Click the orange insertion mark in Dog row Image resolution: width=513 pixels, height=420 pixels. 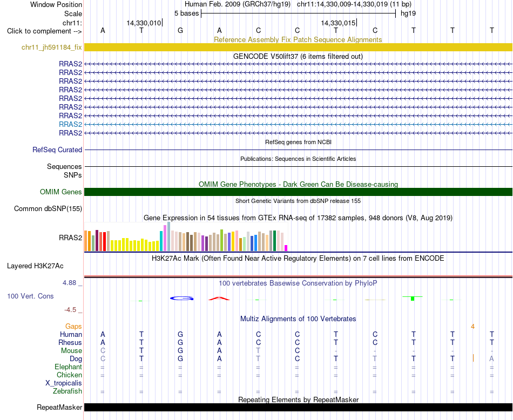click(x=473, y=358)
